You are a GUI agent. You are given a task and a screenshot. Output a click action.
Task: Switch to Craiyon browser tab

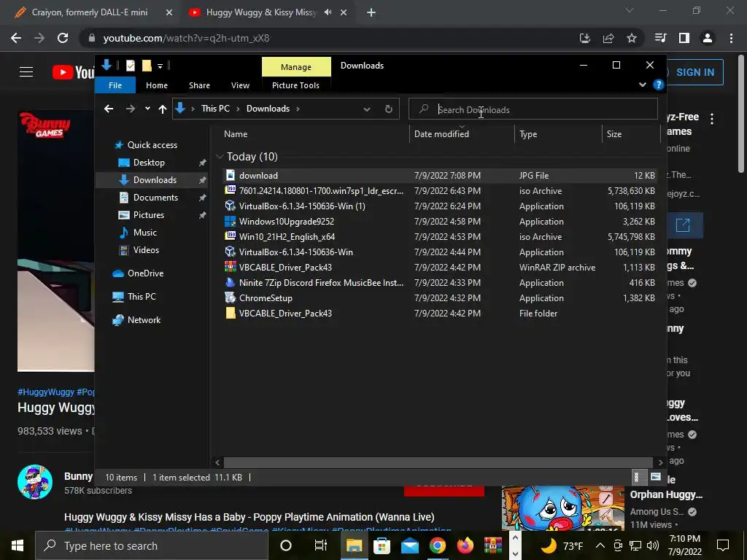tap(90, 12)
